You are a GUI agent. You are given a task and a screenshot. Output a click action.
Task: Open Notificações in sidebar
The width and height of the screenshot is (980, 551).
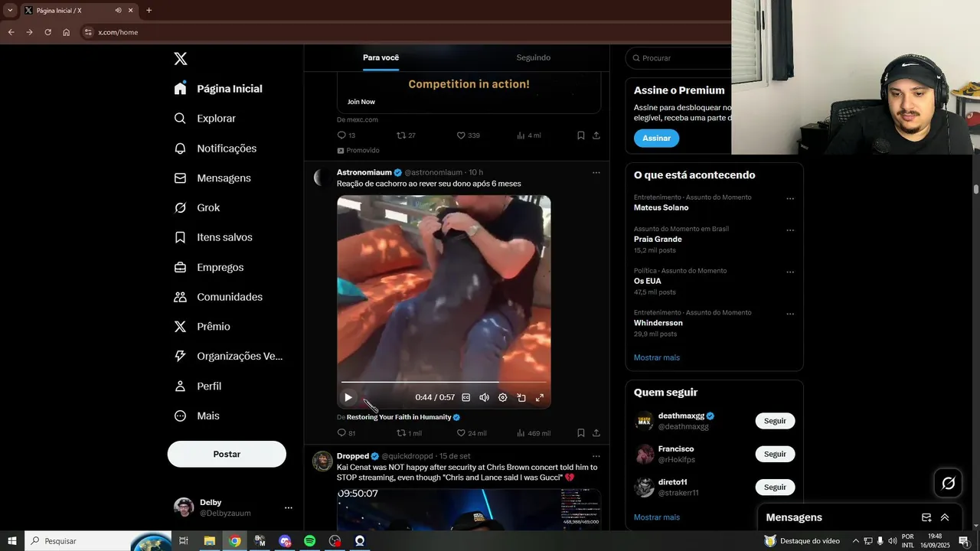click(215, 148)
